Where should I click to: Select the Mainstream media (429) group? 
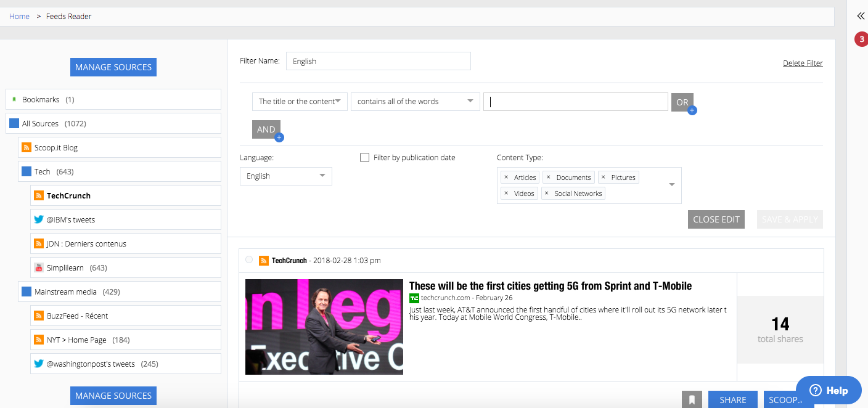120,292
